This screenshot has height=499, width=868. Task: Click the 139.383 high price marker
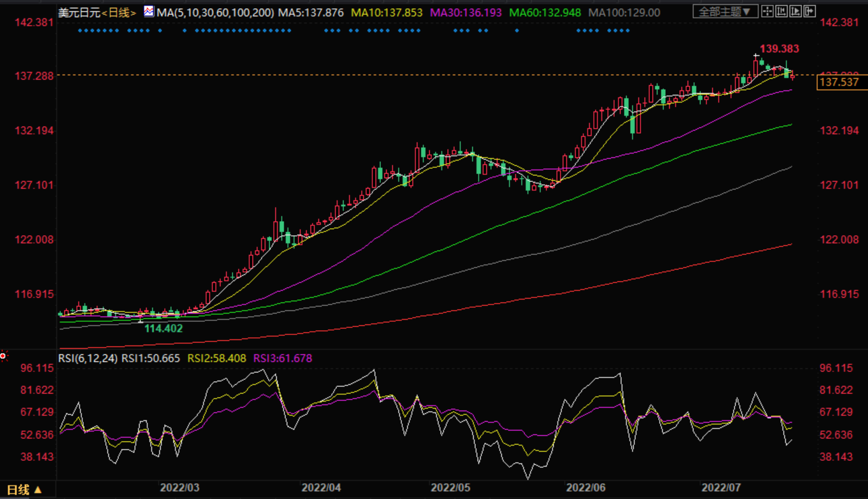(779, 49)
